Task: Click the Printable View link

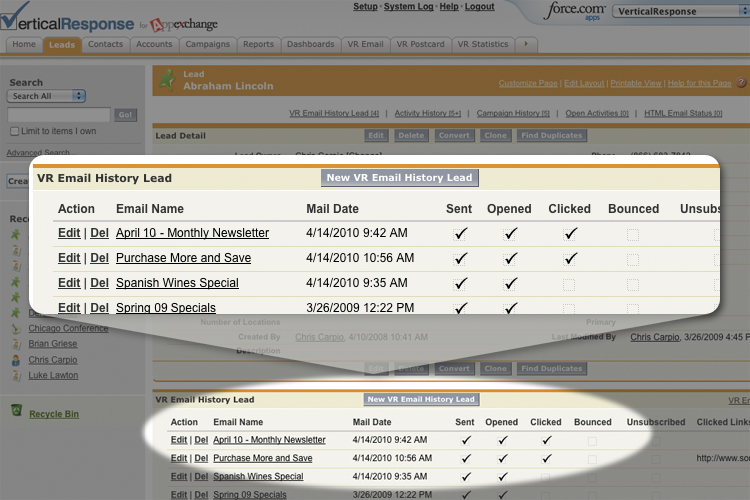Action: [x=636, y=83]
